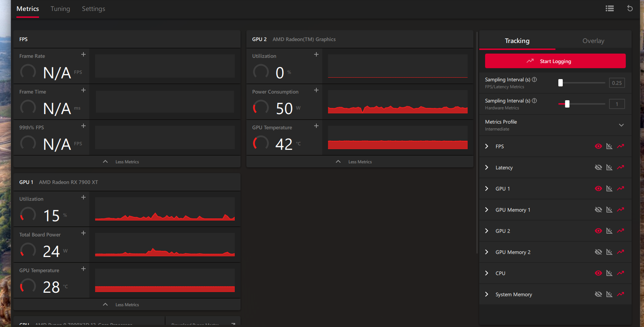Add 99th% FPS metric with plus icon
The image size is (644, 327).
point(83,126)
